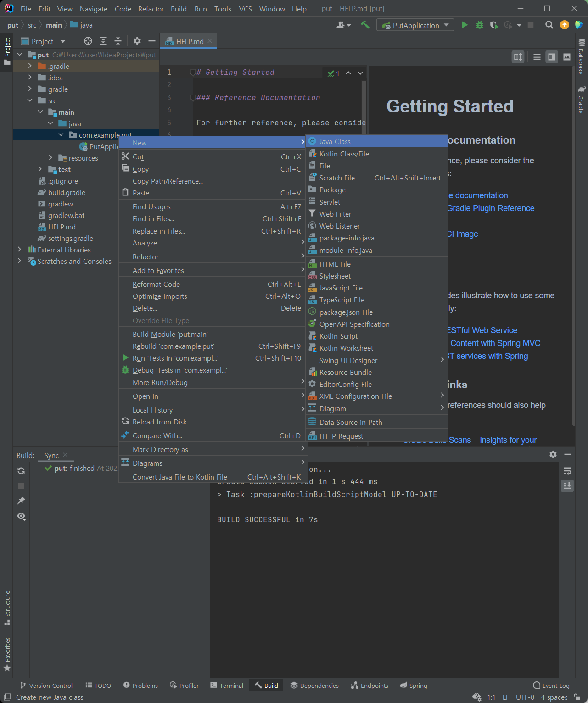Expand the test folder
Screen dimensions: 588x703
coord(40,169)
